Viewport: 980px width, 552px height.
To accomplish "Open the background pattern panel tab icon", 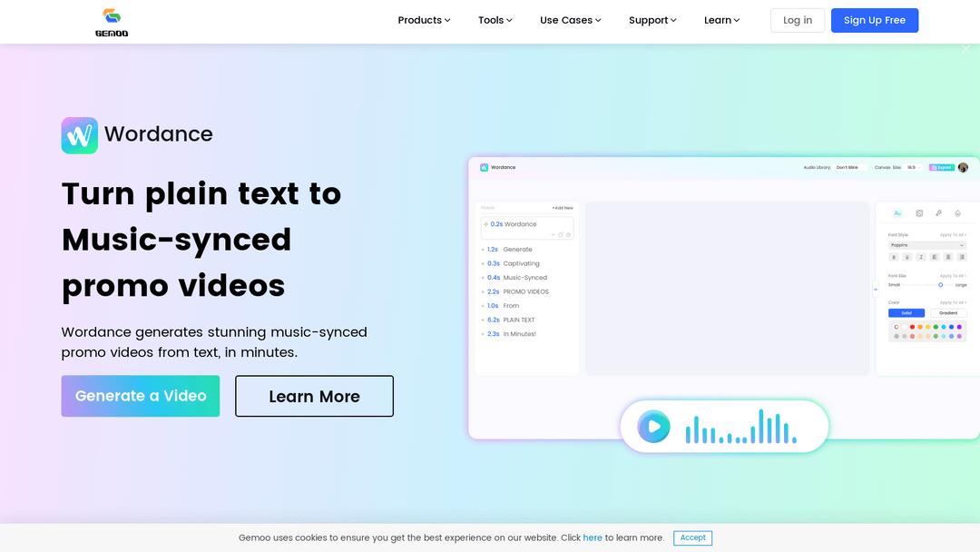I will coord(919,213).
